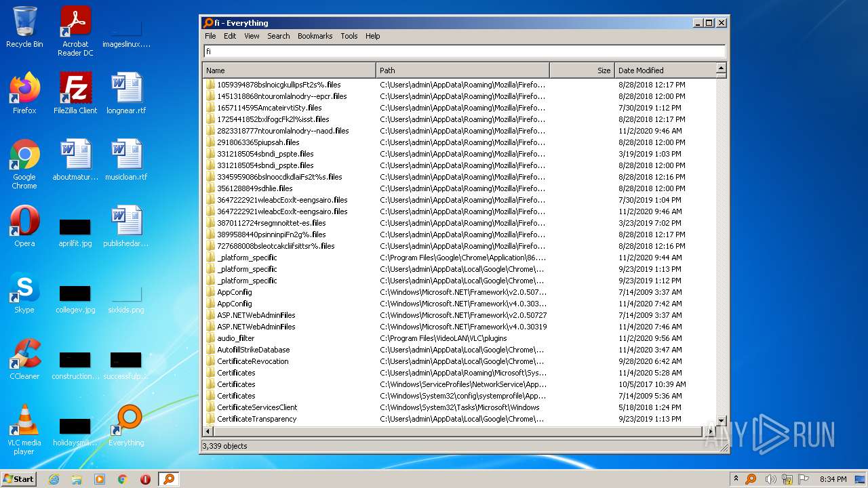Screen dimensions: 868x488
Task: Launch the Opera desktop shortcut
Action: coord(24,226)
